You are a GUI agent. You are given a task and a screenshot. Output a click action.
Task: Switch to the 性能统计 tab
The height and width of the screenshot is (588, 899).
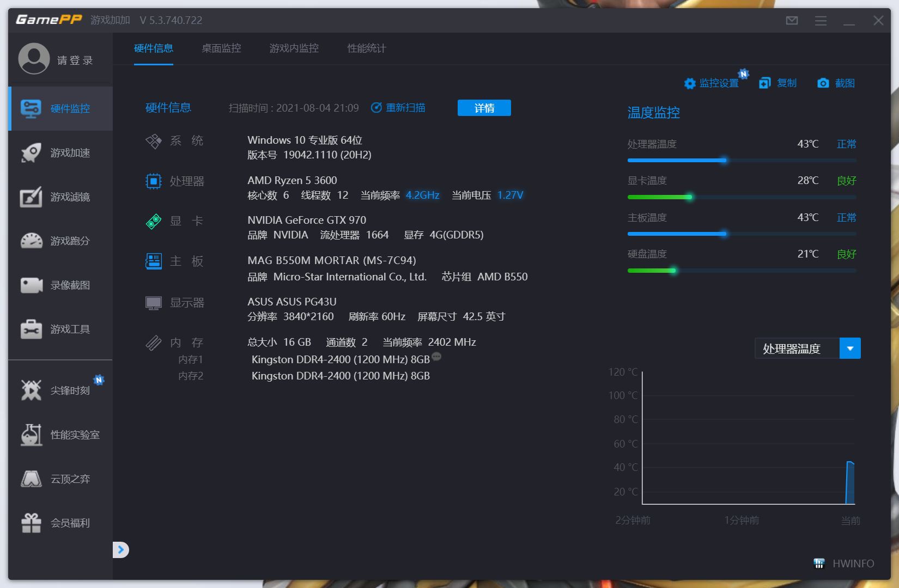point(367,48)
